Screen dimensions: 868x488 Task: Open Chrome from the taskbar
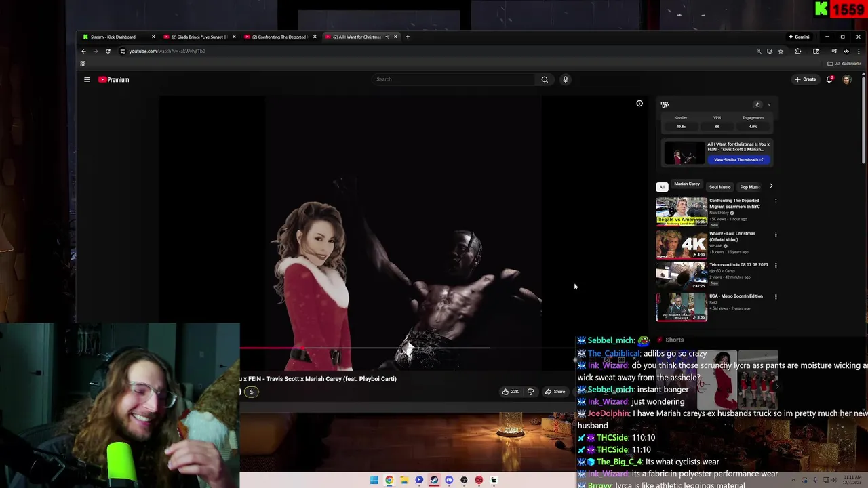[x=389, y=480]
